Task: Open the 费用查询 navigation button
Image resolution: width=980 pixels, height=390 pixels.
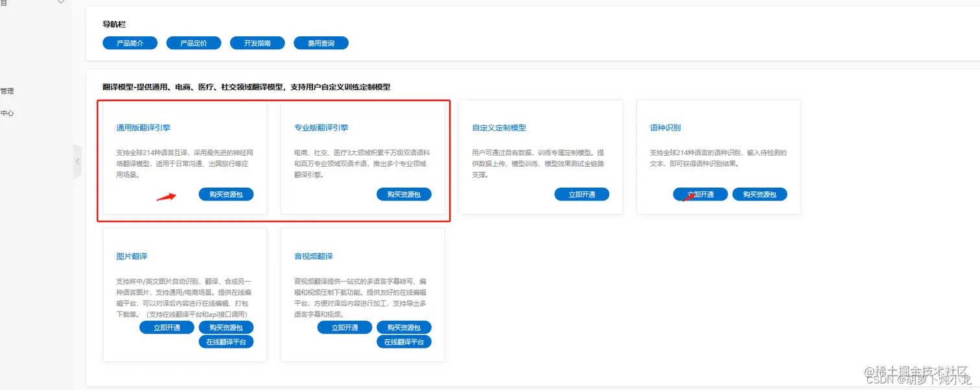Action: point(321,43)
